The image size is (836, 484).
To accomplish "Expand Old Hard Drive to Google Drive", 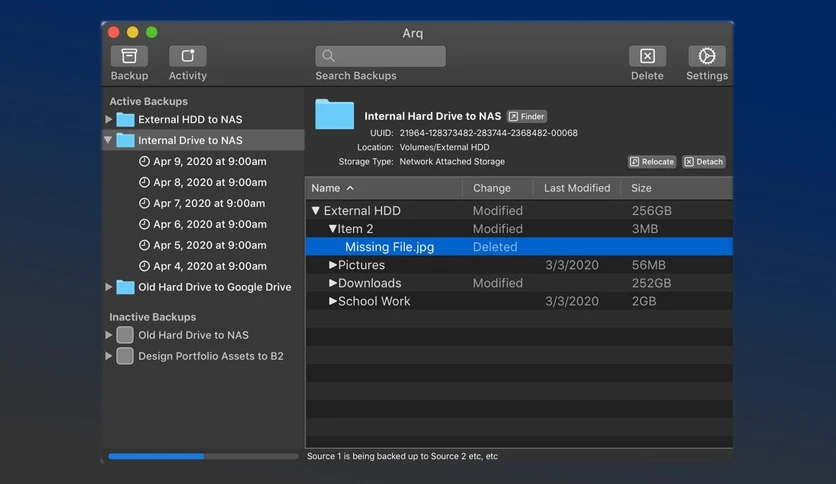I will (109, 287).
